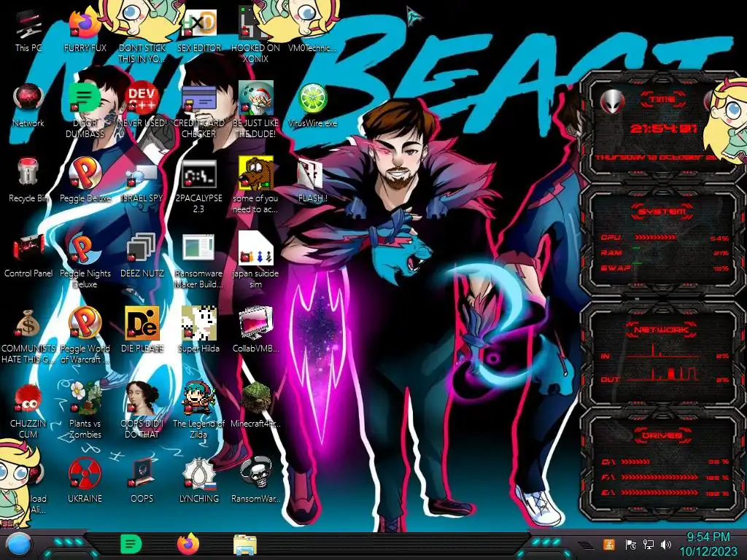This screenshot has width=747, height=560.
Task: Click the volume speaker tray icon
Action: point(666,544)
